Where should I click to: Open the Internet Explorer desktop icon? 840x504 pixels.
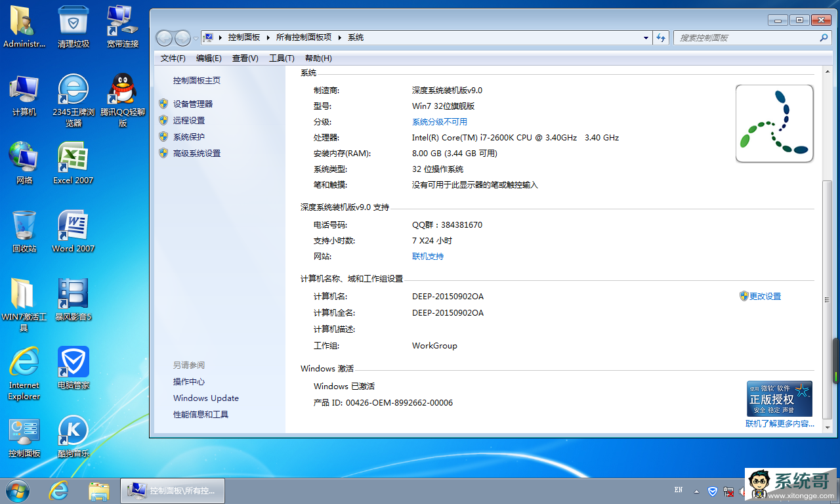click(x=24, y=373)
